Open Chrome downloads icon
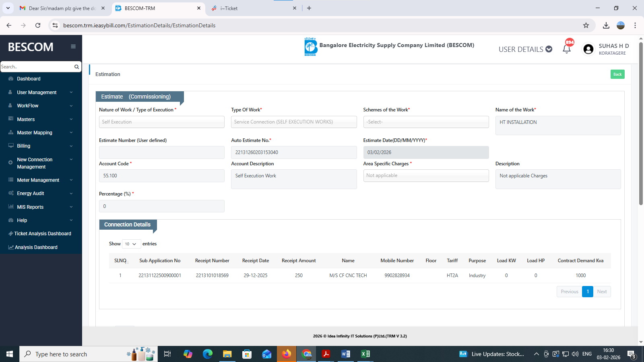644x362 pixels. coord(606,25)
